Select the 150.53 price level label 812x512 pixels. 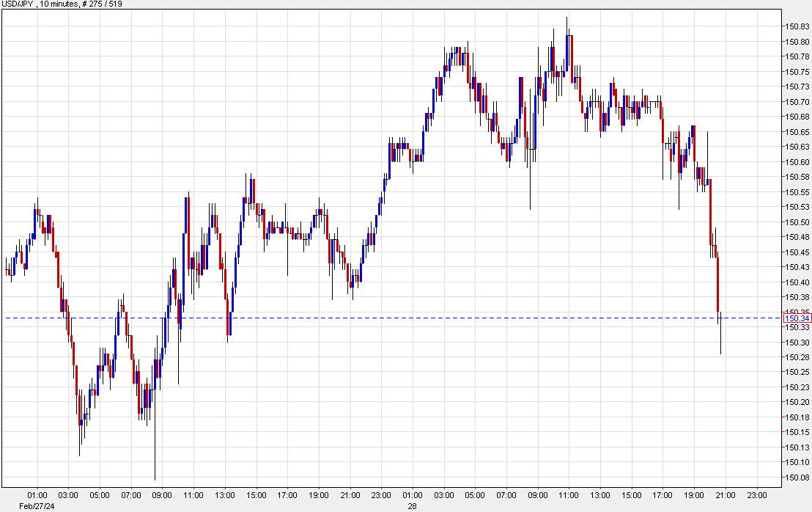(x=797, y=207)
